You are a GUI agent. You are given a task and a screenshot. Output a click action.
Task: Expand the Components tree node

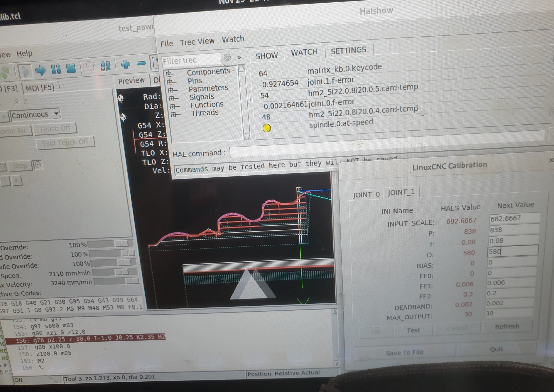click(169, 74)
